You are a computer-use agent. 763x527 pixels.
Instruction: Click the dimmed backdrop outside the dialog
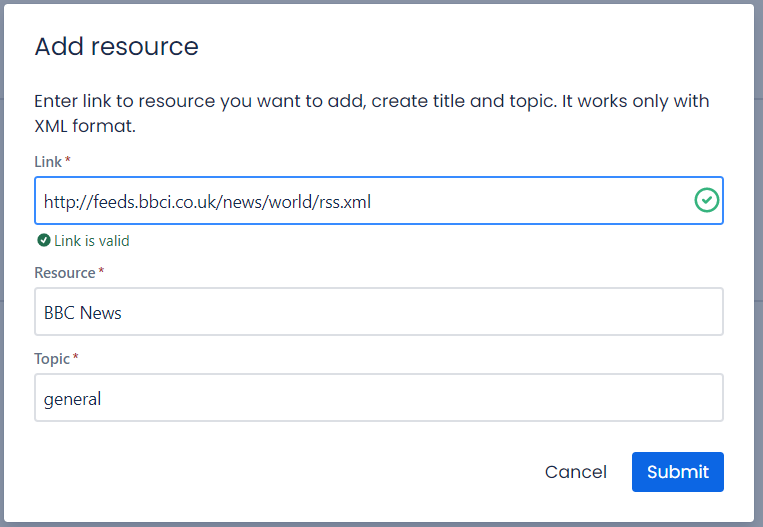[x=758, y=300]
